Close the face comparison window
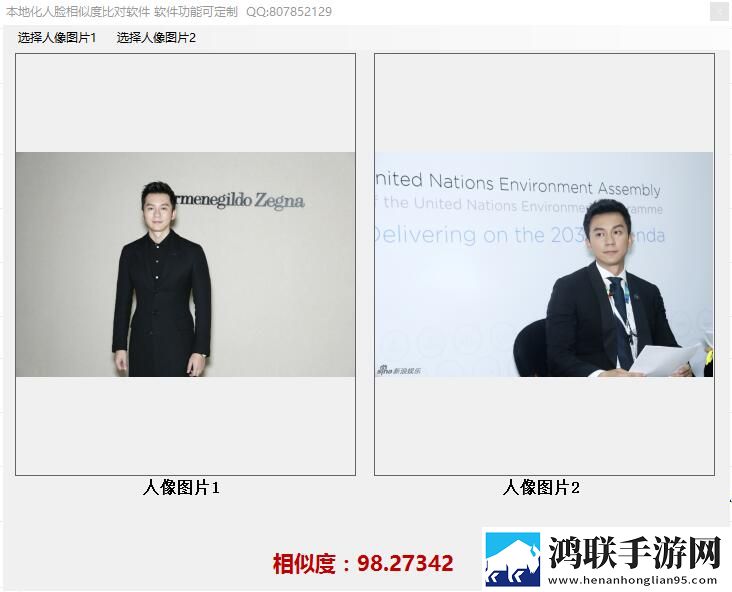The width and height of the screenshot is (732, 592). (x=719, y=12)
